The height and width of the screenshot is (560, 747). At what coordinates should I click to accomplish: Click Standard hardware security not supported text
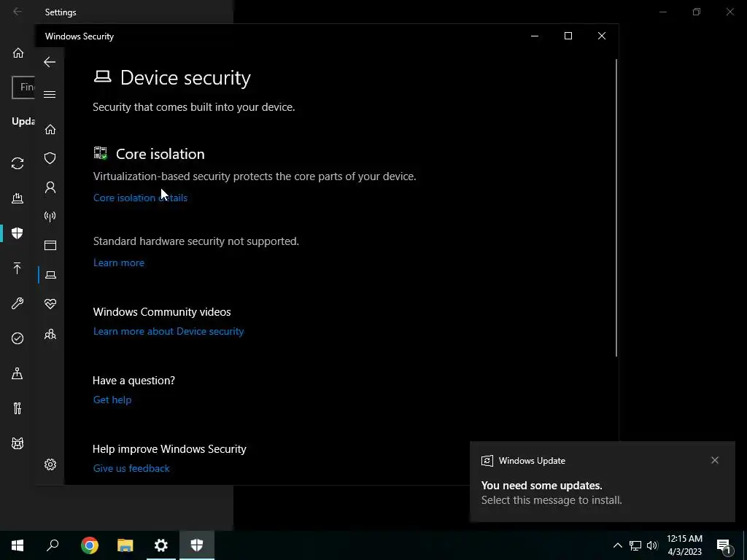coord(196,241)
